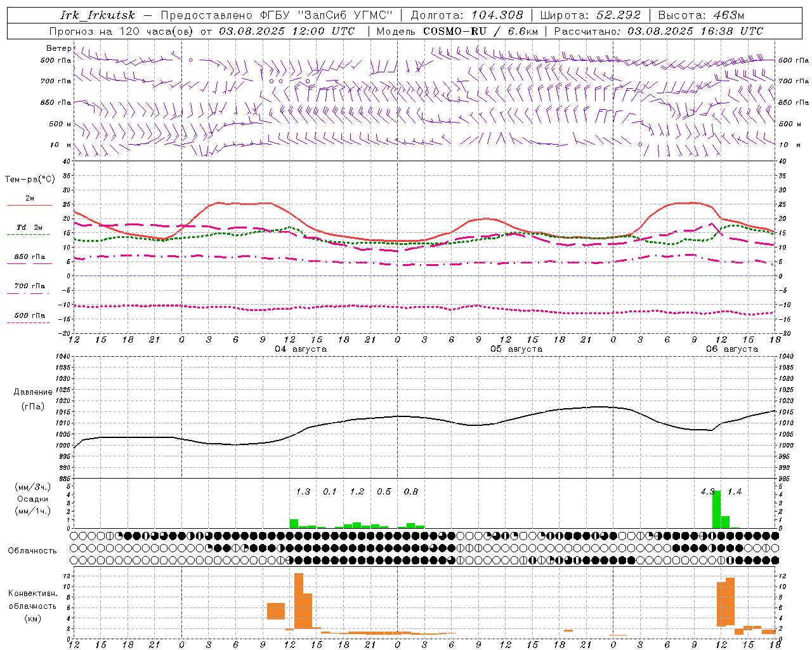Image resolution: width=812 pixels, height=650 pixels.
Task: Click the Irk_Irkutsk station title
Action: click(98, 15)
